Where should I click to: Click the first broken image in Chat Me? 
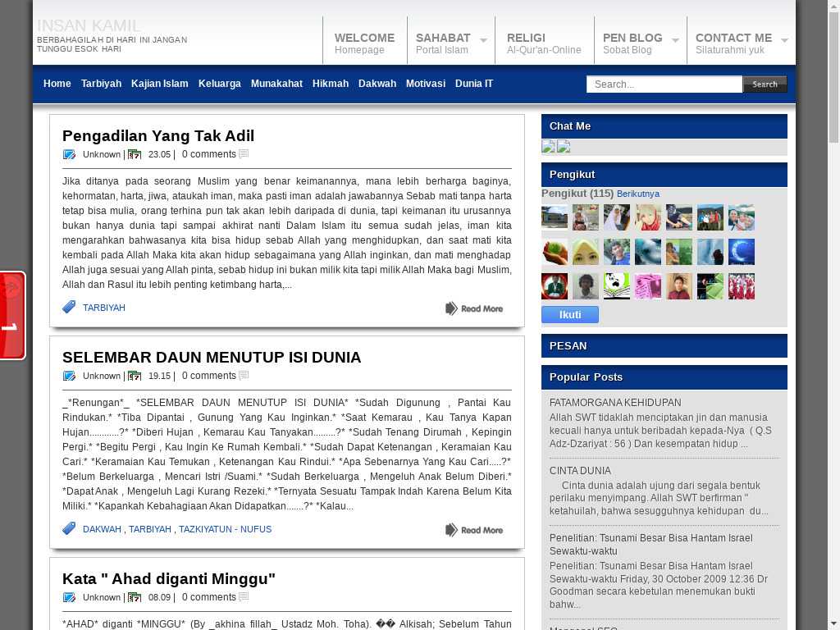coord(549,147)
